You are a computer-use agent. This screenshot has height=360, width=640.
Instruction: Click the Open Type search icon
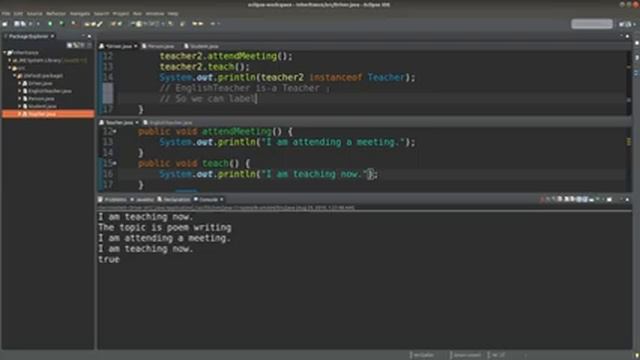(x=87, y=24)
